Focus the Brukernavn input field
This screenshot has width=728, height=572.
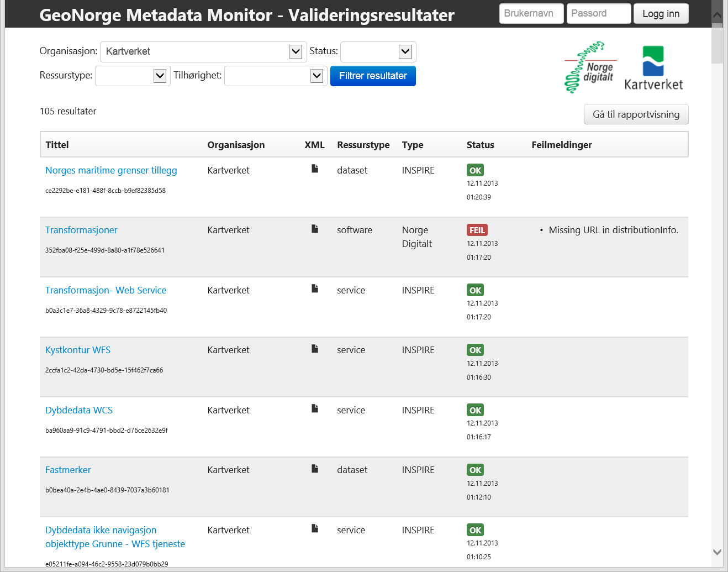[x=531, y=14]
